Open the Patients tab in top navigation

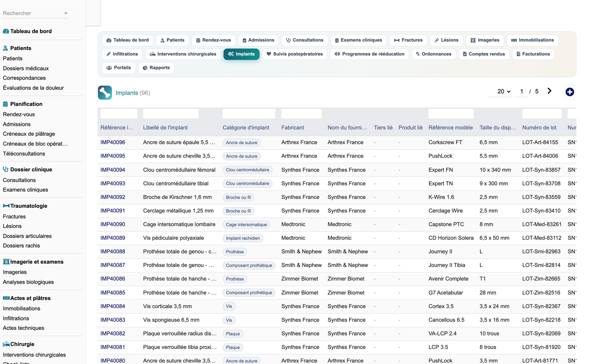(172, 40)
